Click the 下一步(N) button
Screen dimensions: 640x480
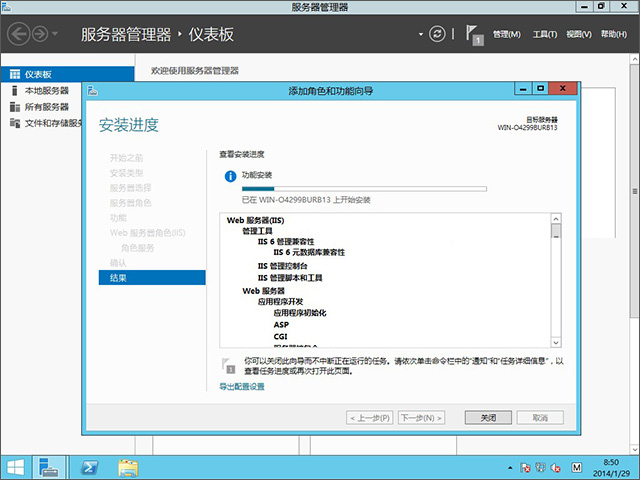click(421, 418)
